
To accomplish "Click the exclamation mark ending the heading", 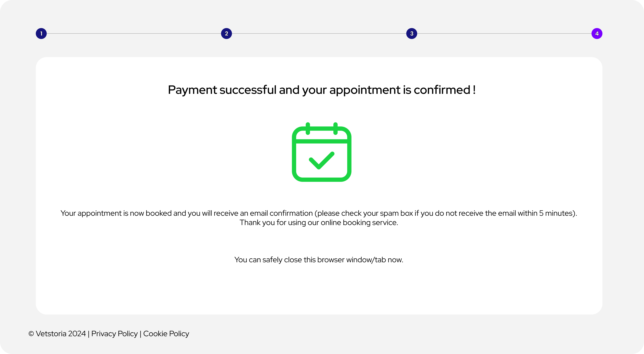I will coord(474,90).
